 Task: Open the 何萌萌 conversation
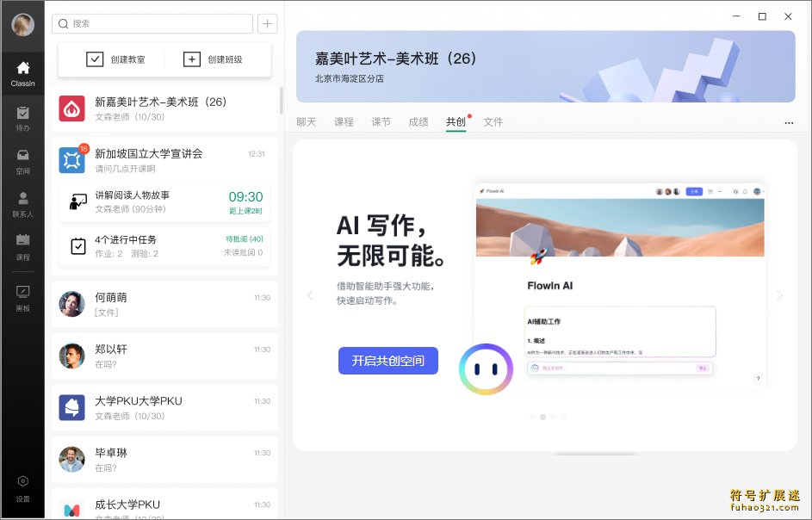tap(164, 304)
